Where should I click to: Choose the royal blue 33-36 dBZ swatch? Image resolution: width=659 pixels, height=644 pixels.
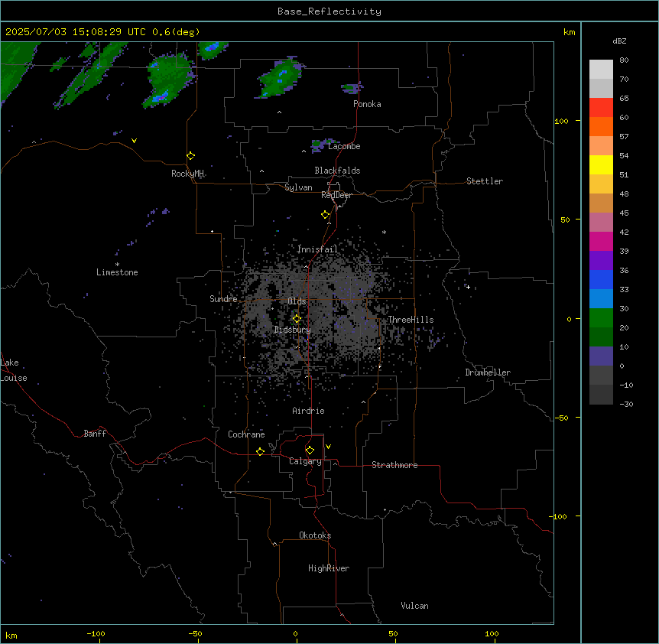click(601, 279)
